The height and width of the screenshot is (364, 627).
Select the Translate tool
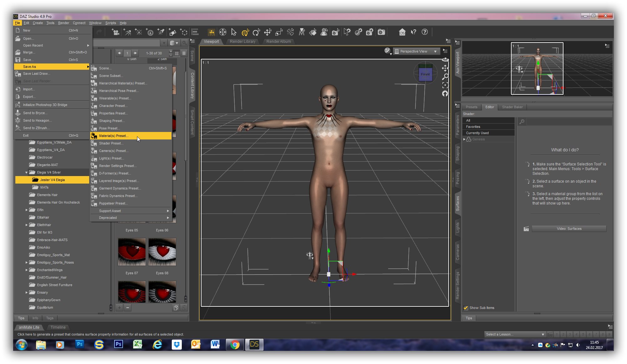click(268, 32)
